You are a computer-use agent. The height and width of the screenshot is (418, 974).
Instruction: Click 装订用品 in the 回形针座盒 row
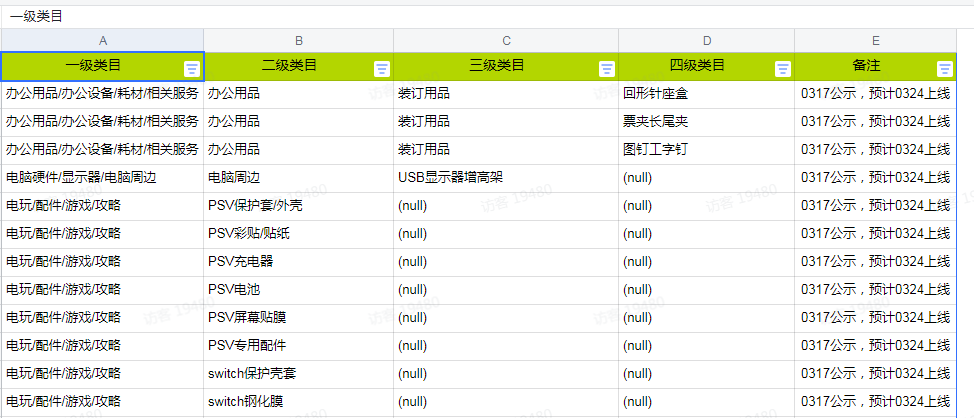506,94
